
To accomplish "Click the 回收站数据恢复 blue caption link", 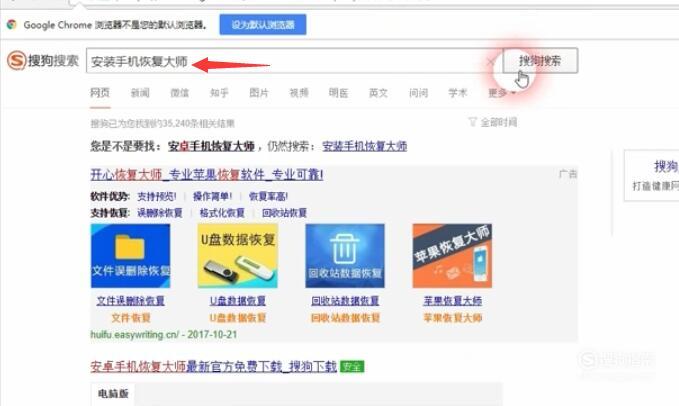I will click(345, 301).
